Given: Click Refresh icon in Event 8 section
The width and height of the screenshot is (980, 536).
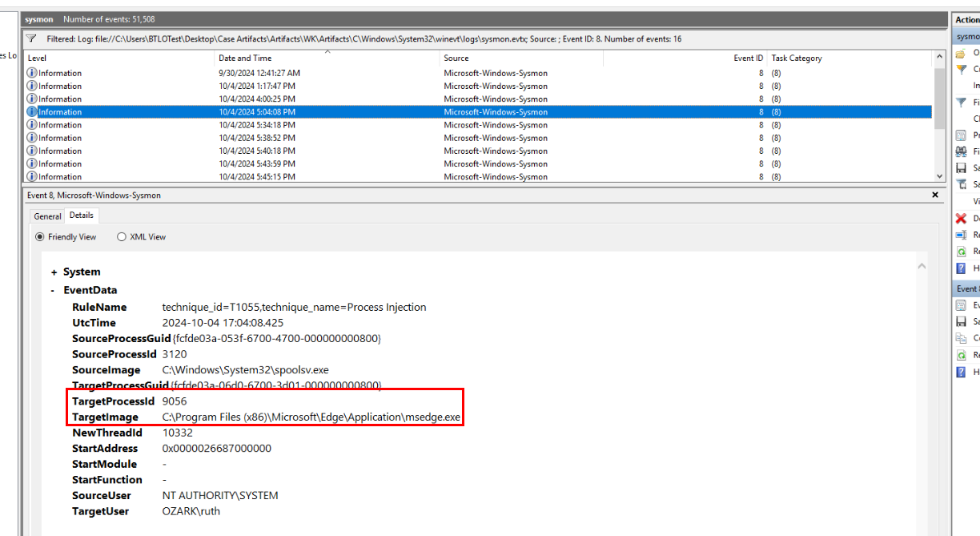Looking at the screenshot, I should [x=961, y=355].
